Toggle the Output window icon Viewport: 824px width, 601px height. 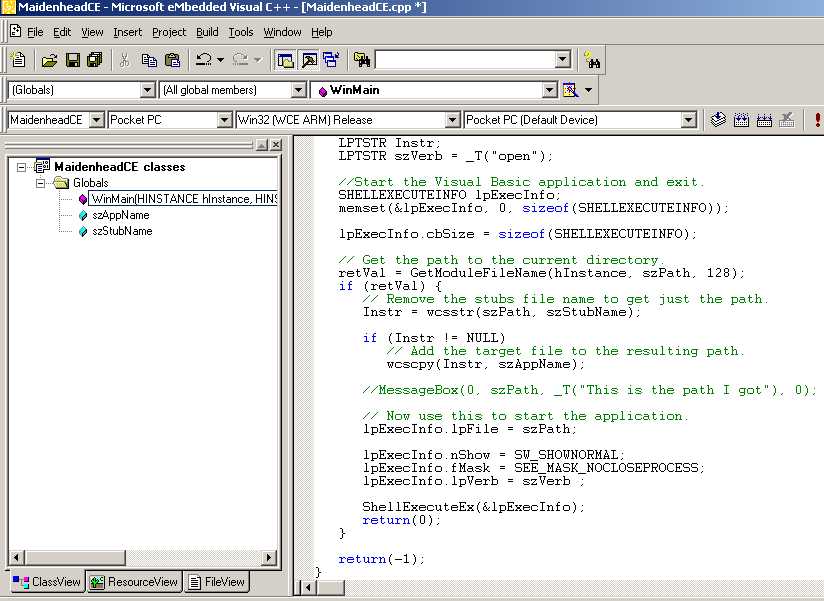coord(309,60)
